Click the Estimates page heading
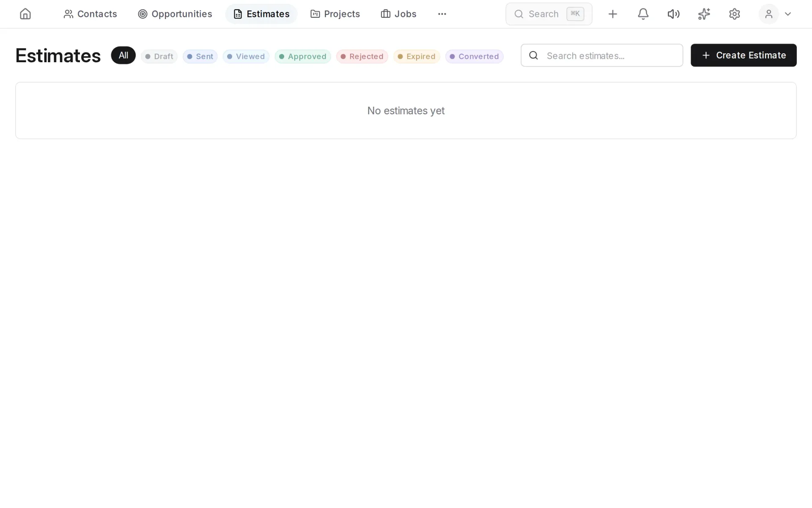 58,55
